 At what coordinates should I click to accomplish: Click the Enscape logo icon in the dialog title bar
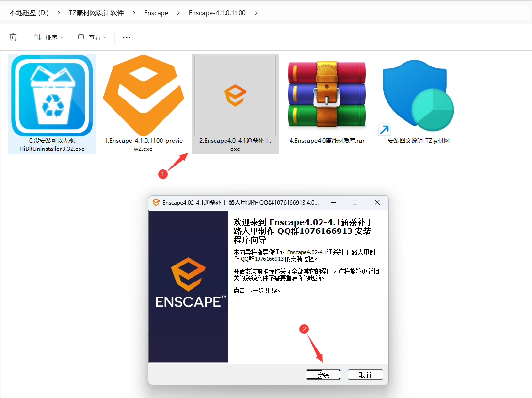156,203
